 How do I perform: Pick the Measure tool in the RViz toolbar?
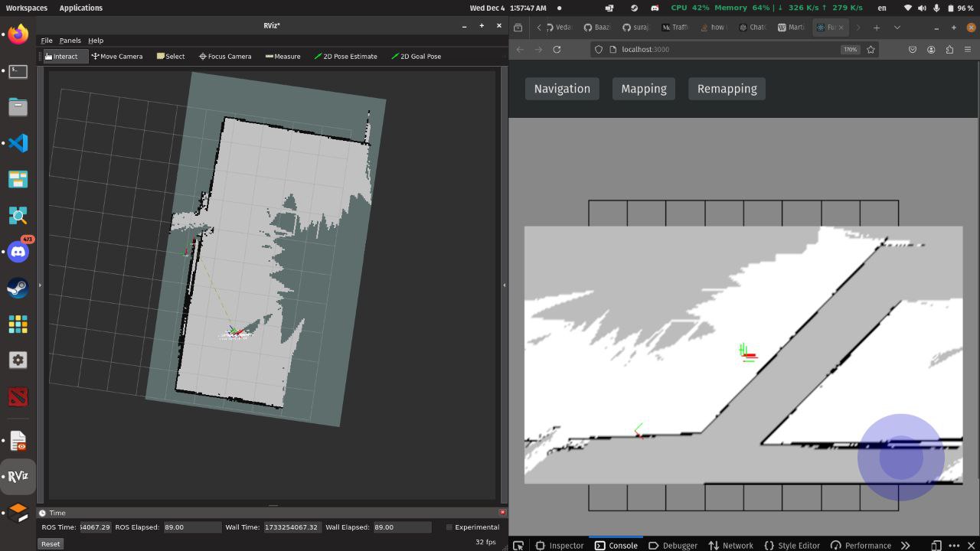pyautogui.click(x=283, y=56)
